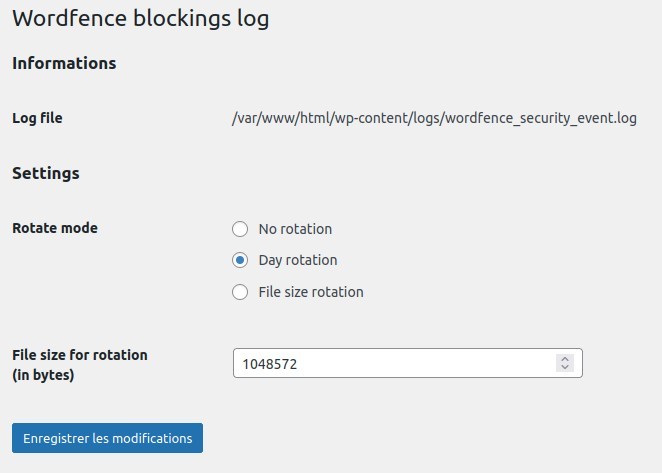The height and width of the screenshot is (473, 662).
Task: Click the log file path text
Action: 434,118
